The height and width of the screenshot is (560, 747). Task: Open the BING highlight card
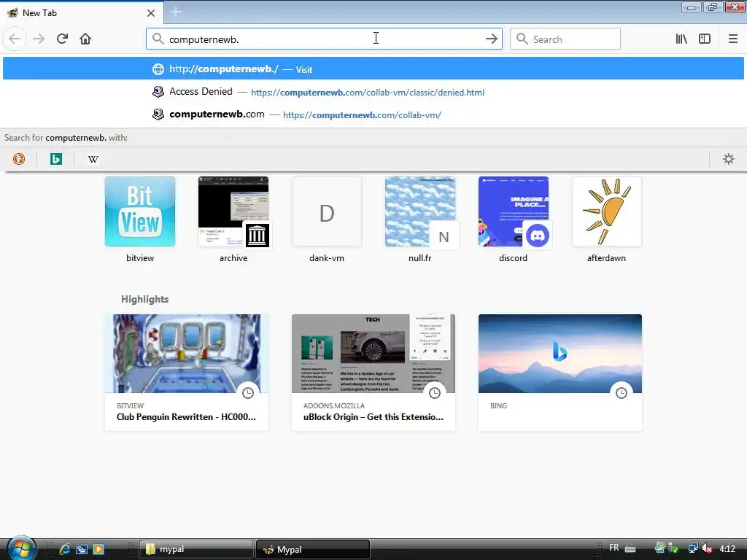pos(560,373)
